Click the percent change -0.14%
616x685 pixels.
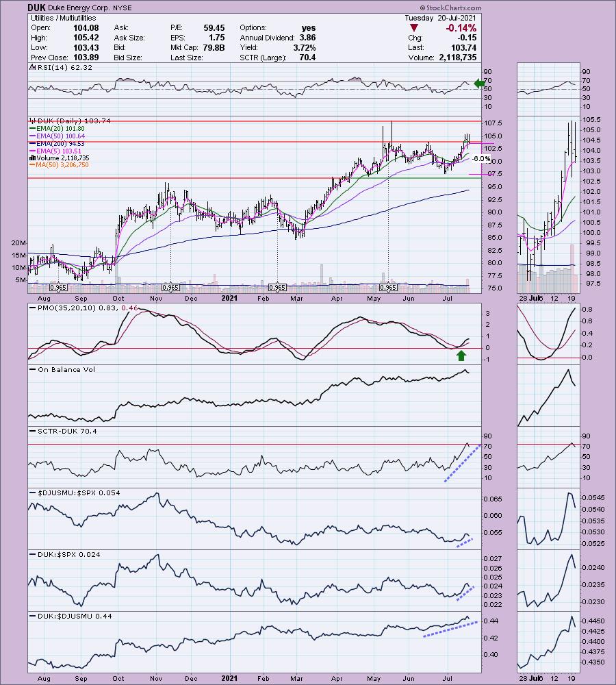461,28
